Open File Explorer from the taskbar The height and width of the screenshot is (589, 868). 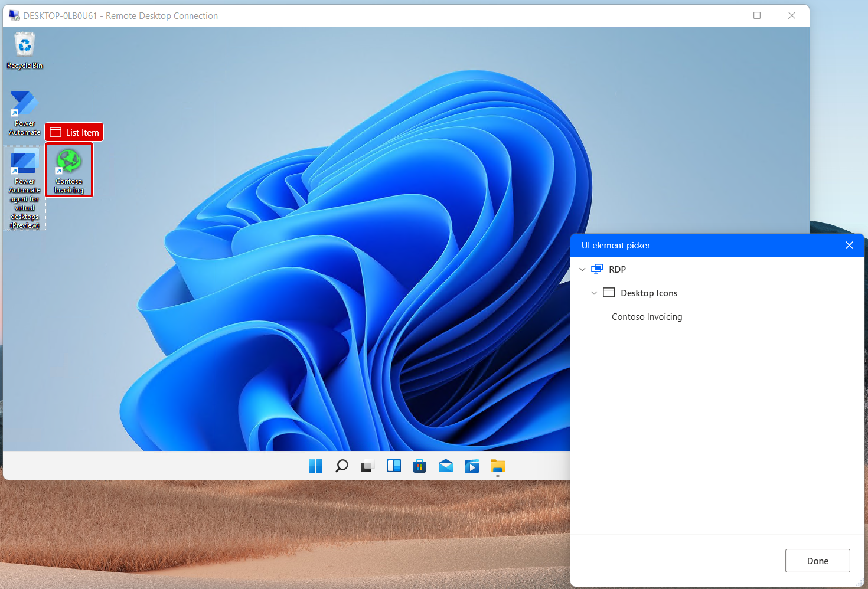(497, 466)
